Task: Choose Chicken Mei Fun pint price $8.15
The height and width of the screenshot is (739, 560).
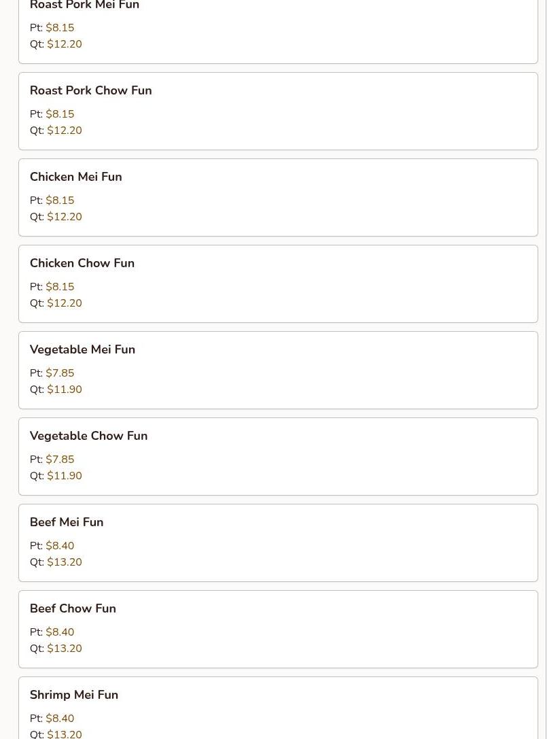Action: click(x=60, y=201)
